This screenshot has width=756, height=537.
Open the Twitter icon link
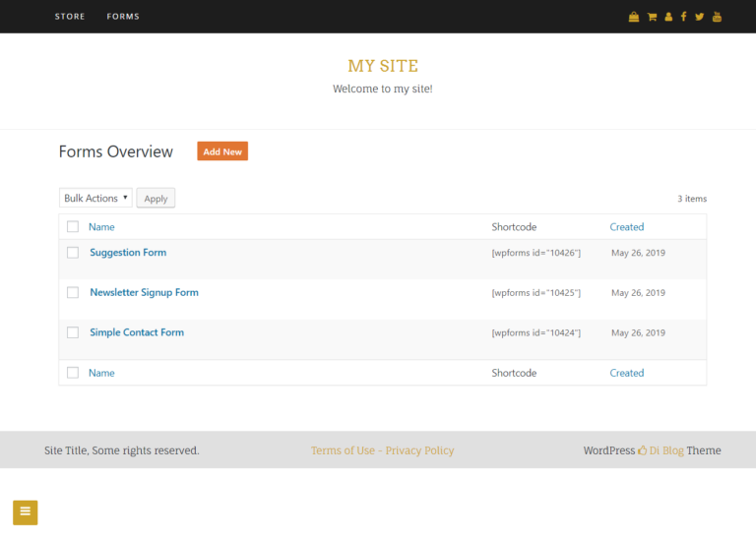699,17
